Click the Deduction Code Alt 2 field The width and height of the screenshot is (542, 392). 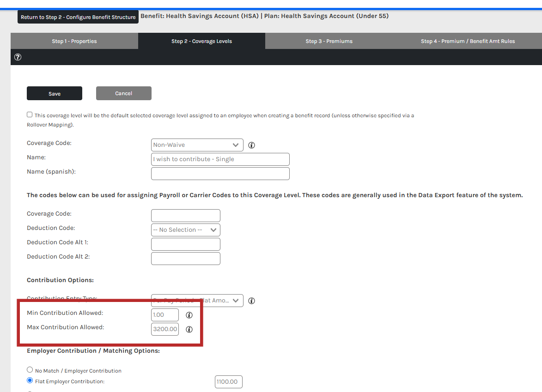186,259
